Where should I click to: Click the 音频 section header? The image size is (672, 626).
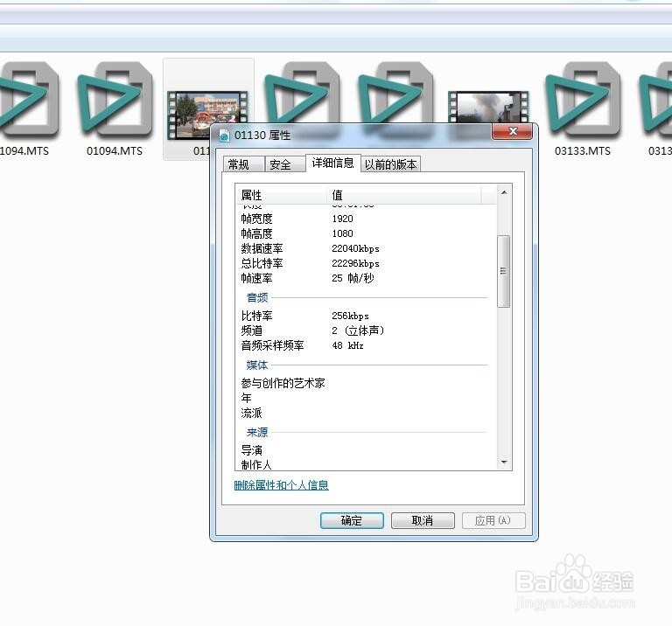click(257, 297)
